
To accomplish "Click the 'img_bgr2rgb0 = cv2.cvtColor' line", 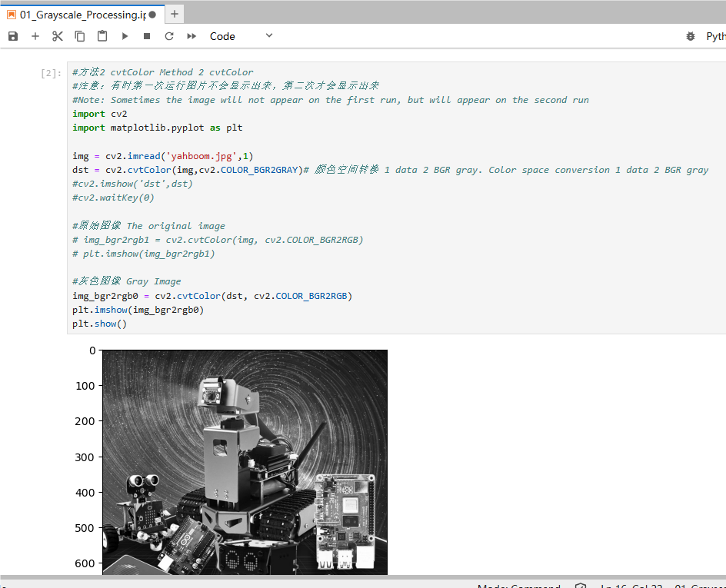I will tap(212, 296).
